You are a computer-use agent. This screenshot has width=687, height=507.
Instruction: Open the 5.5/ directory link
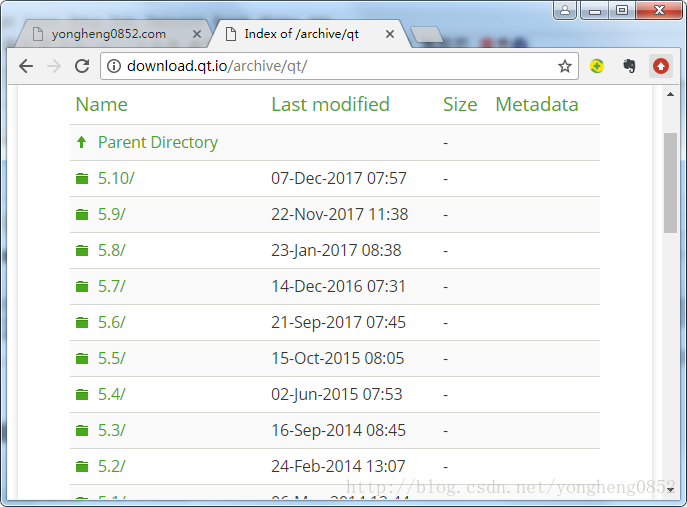tap(111, 358)
